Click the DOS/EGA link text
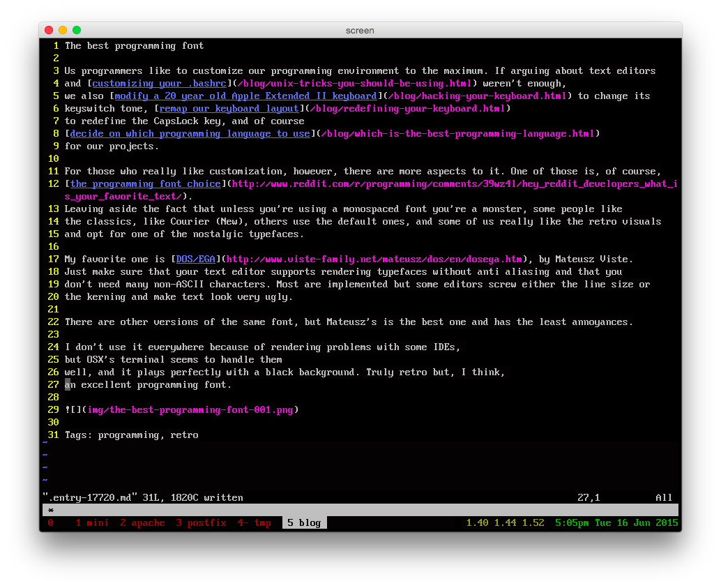The width and height of the screenshot is (721, 588). [195, 259]
